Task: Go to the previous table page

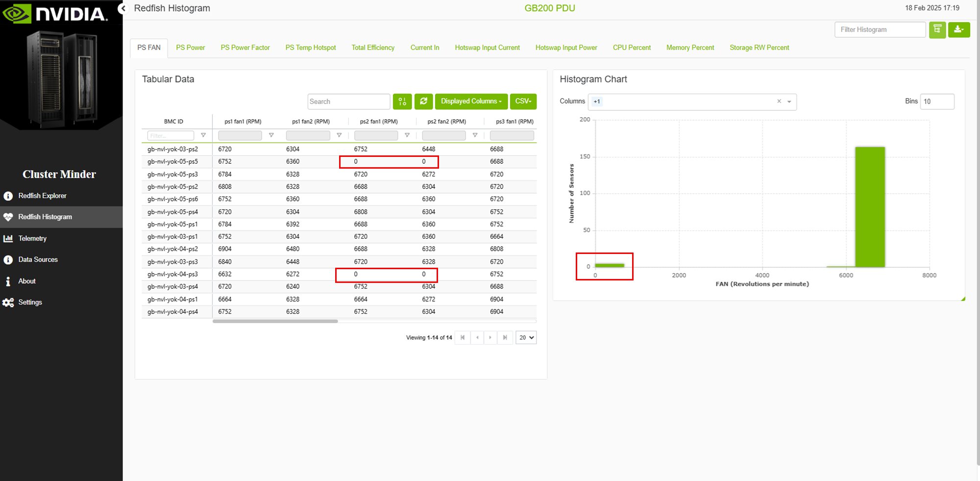Action: click(477, 338)
